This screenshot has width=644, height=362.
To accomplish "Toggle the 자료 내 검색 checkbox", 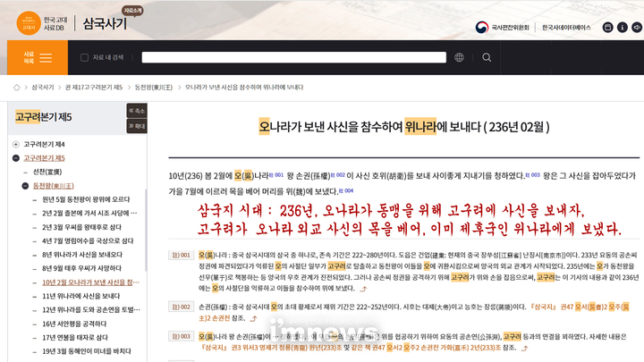I will click(85, 57).
